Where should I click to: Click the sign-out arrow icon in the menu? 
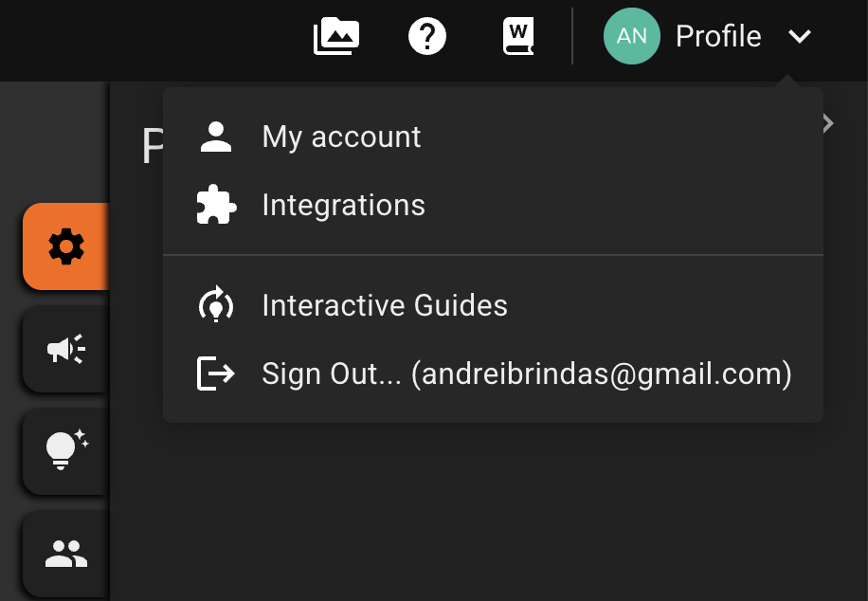pyautogui.click(x=217, y=373)
